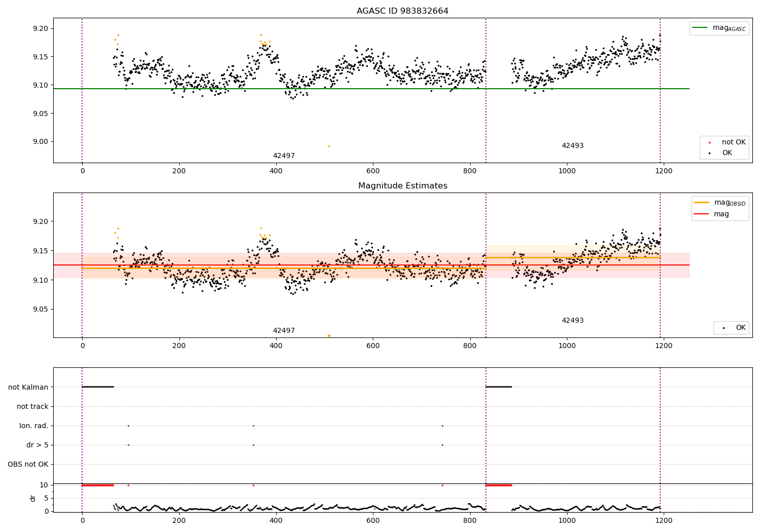
Task: Click the 'OBS not OK' y-axis label
Action: 28,464
